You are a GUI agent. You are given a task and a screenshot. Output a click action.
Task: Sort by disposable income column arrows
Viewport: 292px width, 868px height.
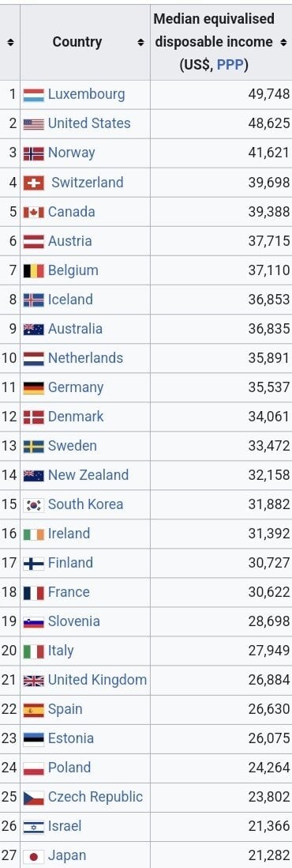click(x=283, y=42)
